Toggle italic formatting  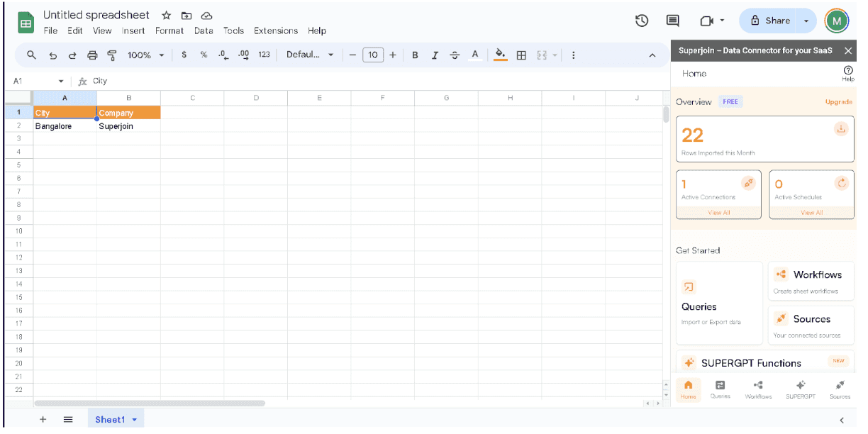pos(435,55)
